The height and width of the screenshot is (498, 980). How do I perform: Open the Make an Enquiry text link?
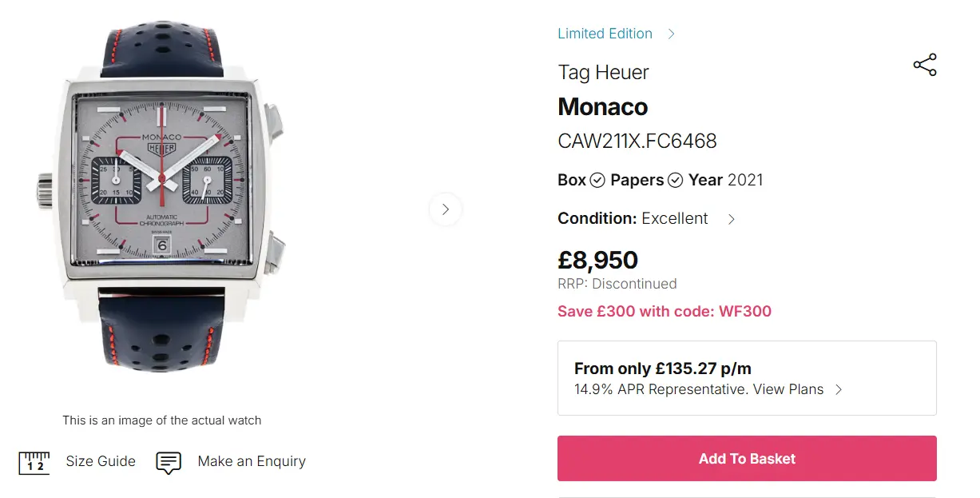click(x=252, y=461)
